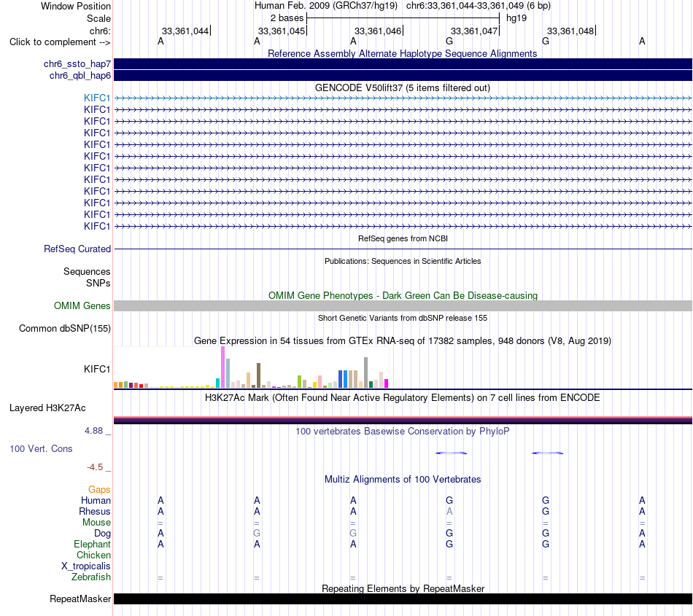Click the black RepeatMasker bar
The height and width of the screenshot is (616, 693).
pos(403,599)
